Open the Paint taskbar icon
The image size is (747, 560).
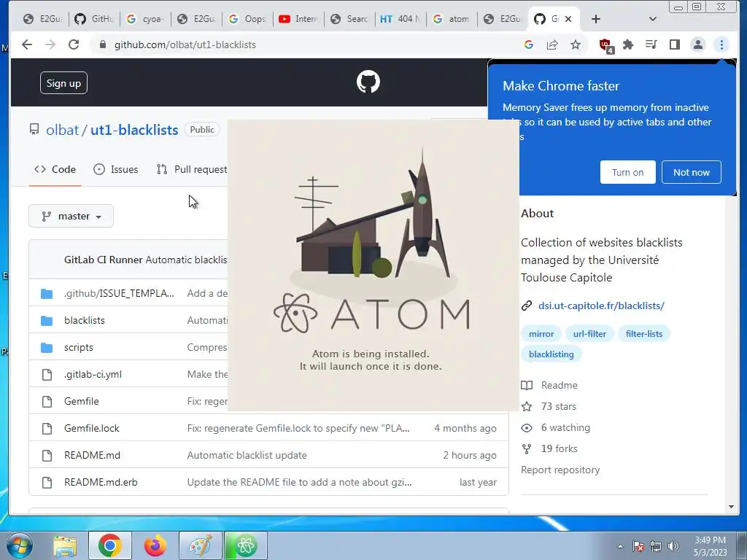pyautogui.click(x=200, y=546)
